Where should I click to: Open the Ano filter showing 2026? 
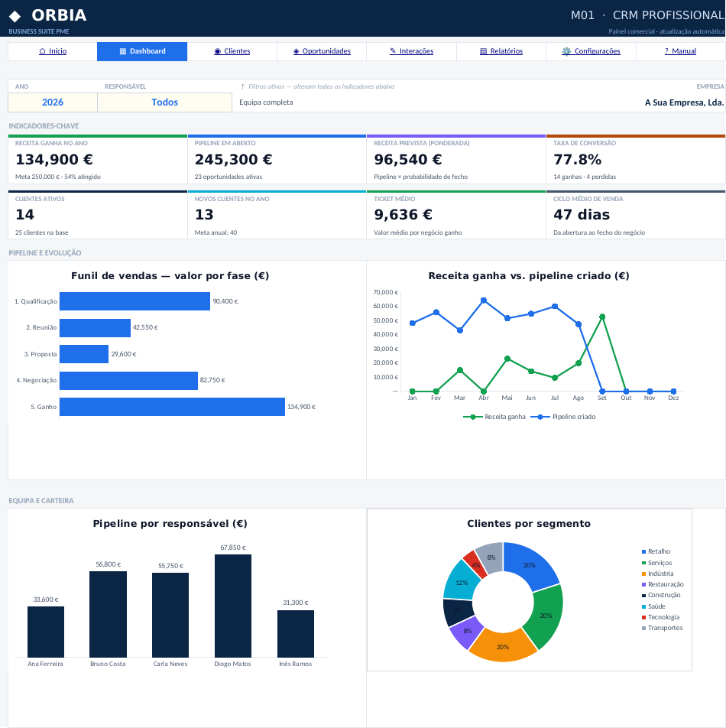(x=53, y=102)
